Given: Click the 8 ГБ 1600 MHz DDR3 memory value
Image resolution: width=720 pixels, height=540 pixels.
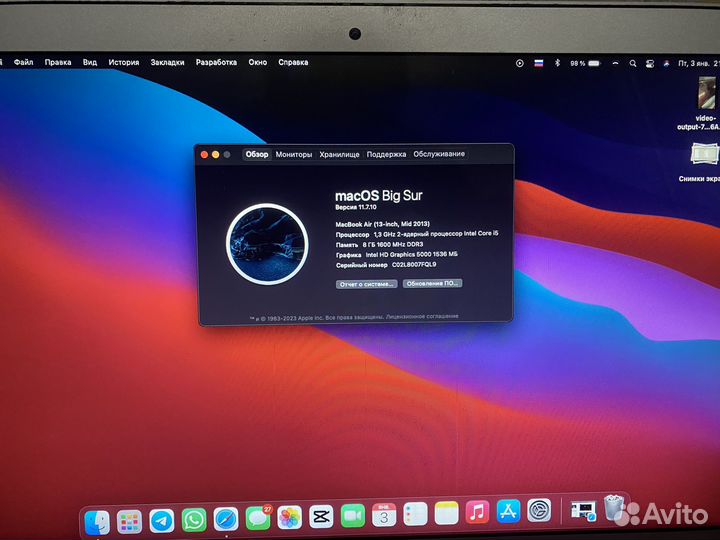Looking at the screenshot, I should [393, 244].
